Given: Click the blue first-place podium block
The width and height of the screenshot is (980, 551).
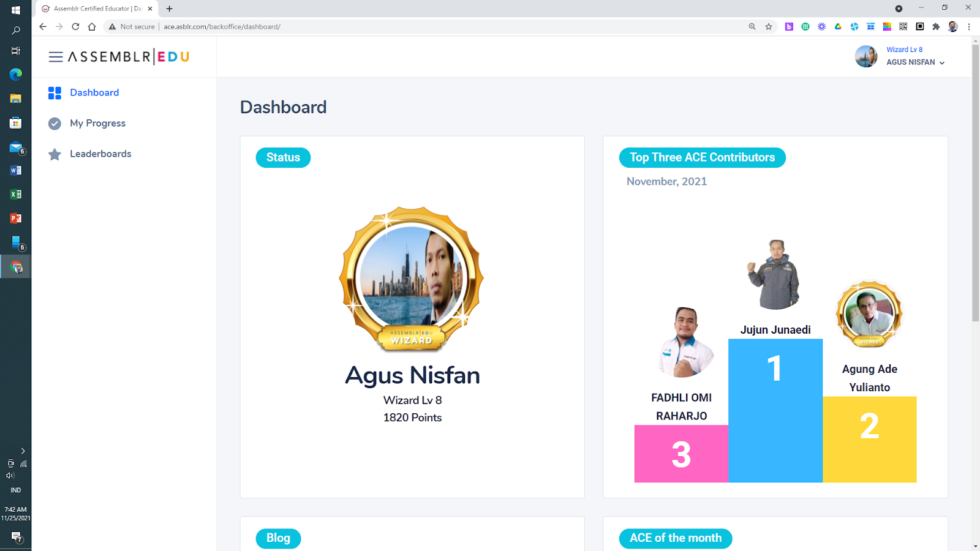Looking at the screenshot, I should pos(775,410).
